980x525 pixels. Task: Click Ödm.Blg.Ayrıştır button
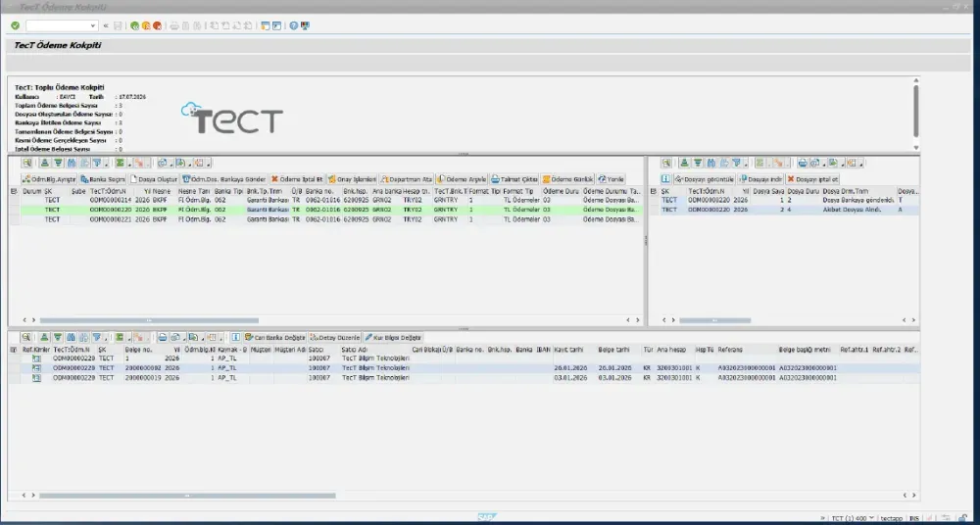pyautogui.click(x=49, y=178)
